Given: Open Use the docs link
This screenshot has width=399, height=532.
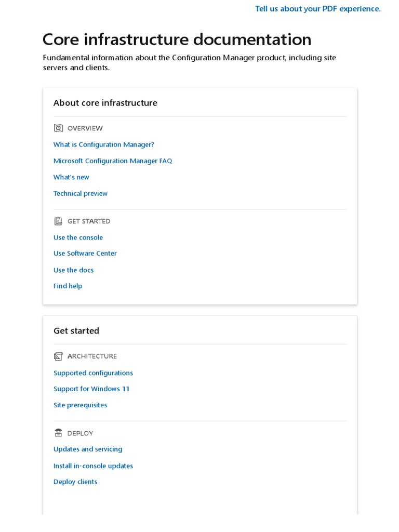Looking at the screenshot, I should (73, 270).
